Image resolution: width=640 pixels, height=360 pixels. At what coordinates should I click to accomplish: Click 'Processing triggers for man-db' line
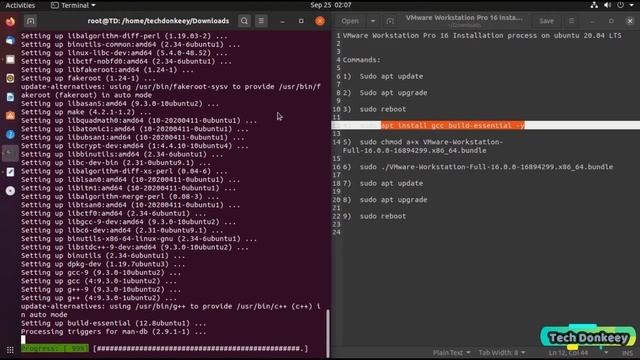tap(113, 332)
